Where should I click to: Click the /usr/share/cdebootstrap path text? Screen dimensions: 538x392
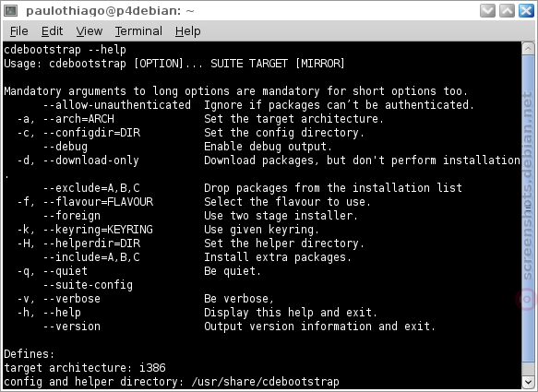[x=265, y=382]
